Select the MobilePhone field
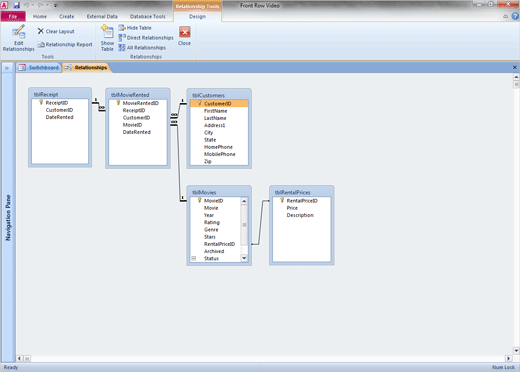 click(219, 154)
